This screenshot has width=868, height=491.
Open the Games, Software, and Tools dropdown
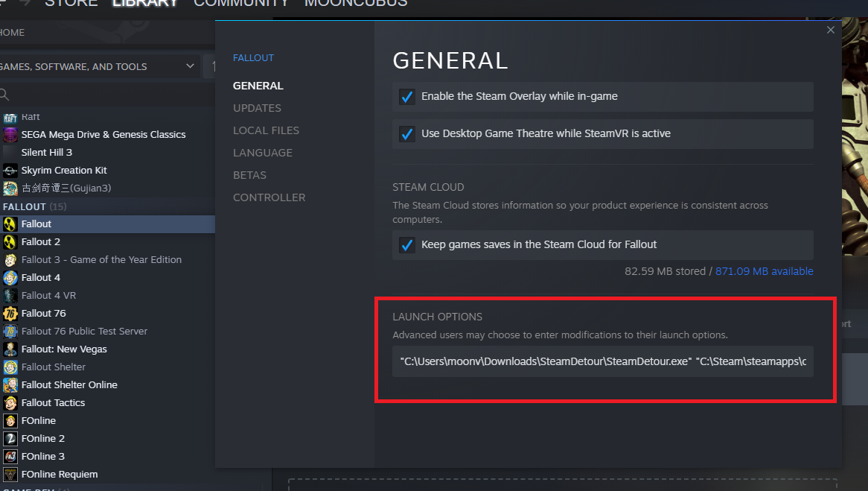pyautogui.click(x=97, y=66)
